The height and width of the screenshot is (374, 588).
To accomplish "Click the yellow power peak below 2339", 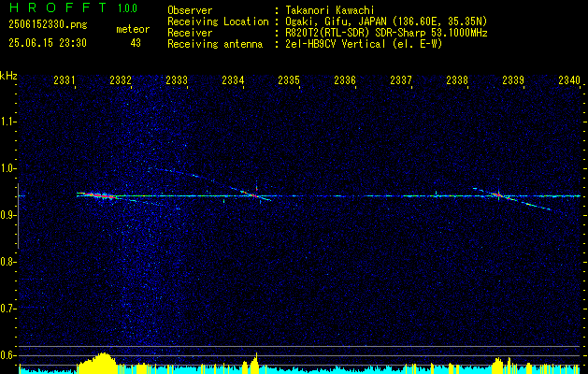I will (x=498, y=364).
